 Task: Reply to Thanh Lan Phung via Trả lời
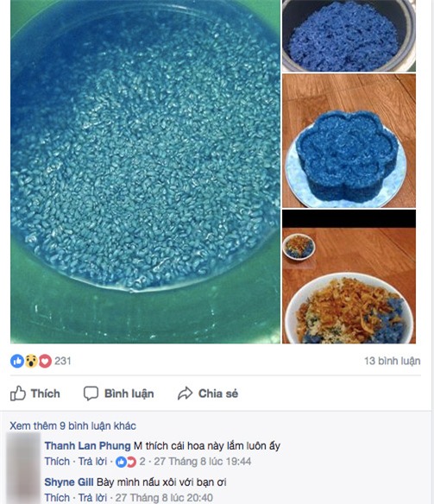92,462
